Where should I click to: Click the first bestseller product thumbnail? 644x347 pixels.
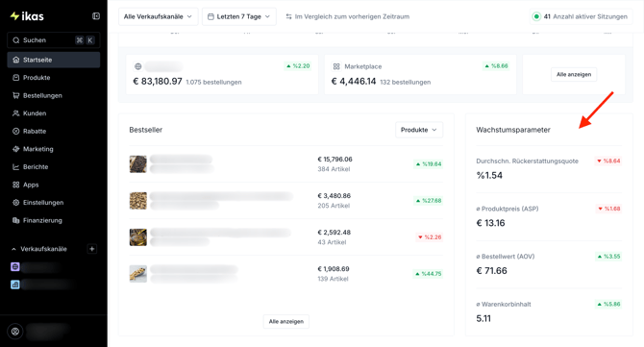(138, 164)
